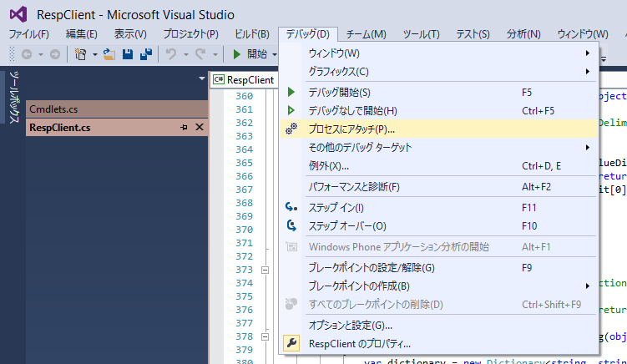Open the ウィンドウ(W) menu bar item
Viewport: 627px width, 364px height.
click(x=583, y=34)
